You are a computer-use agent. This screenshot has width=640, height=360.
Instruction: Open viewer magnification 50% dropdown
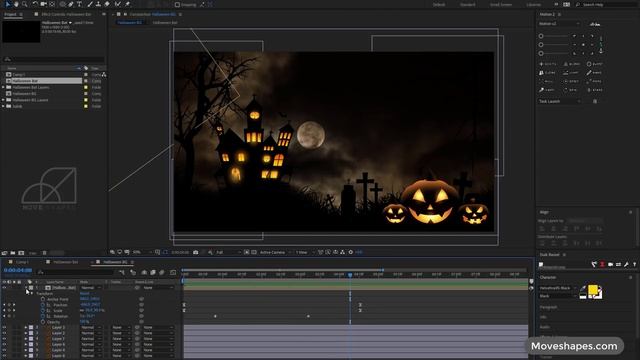(141, 252)
